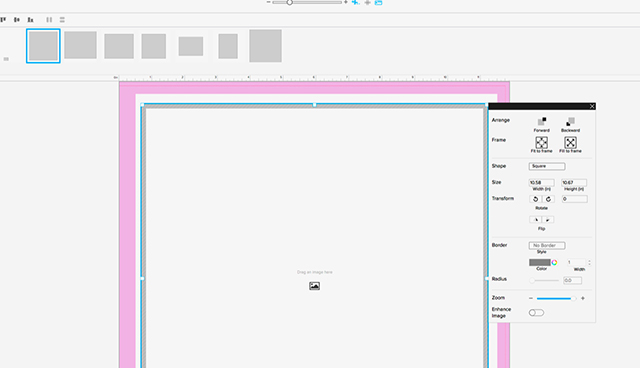Click the Forward arrange icon
640x368 pixels.
pyautogui.click(x=542, y=122)
